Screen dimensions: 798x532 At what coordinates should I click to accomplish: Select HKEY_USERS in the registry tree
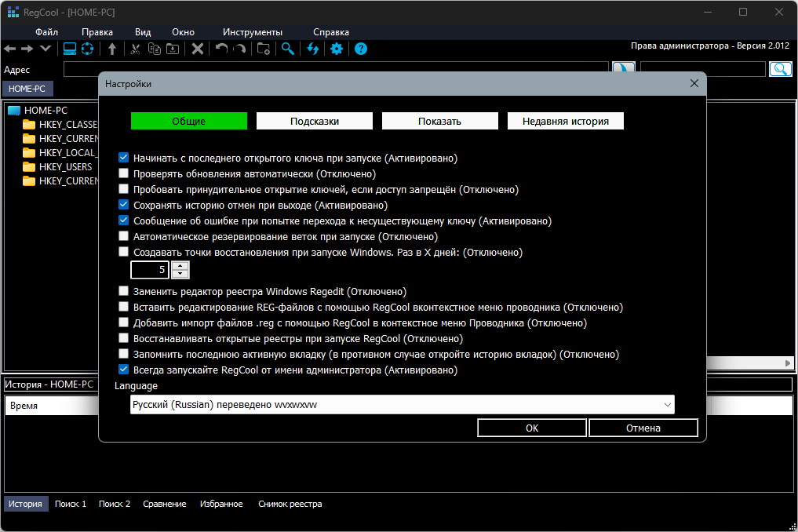click(65, 167)
